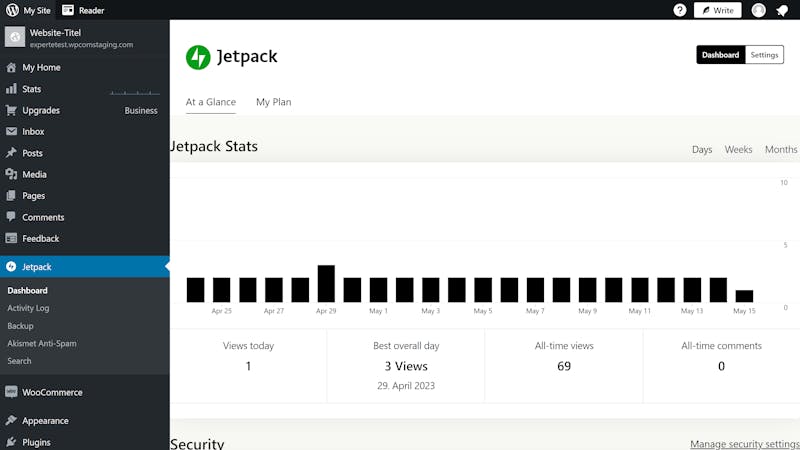Click the green Jetpack logo in the header
This screenshot has width=800, height=450.
pos(198,57)
